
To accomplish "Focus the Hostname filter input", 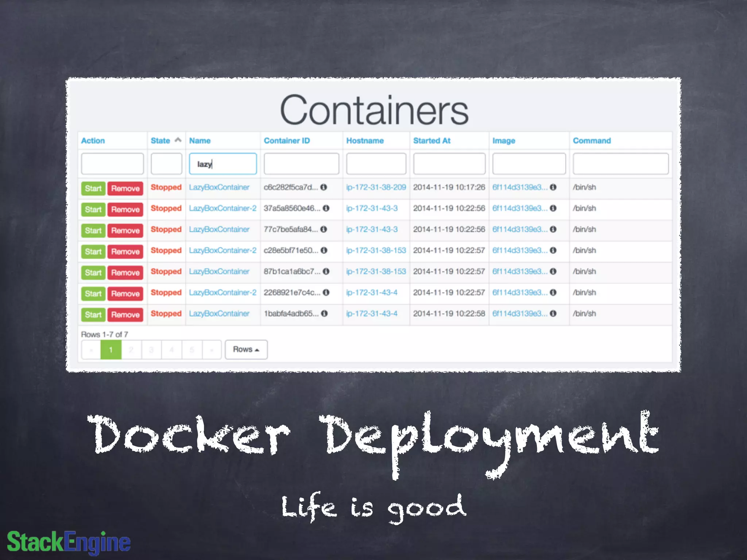I will coord(376,164).
